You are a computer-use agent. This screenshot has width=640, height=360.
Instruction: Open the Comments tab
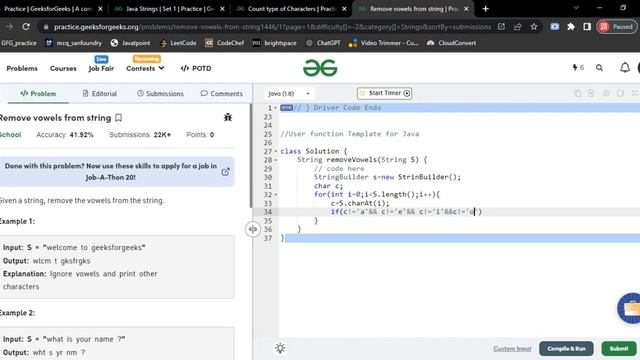coord(221,93)
